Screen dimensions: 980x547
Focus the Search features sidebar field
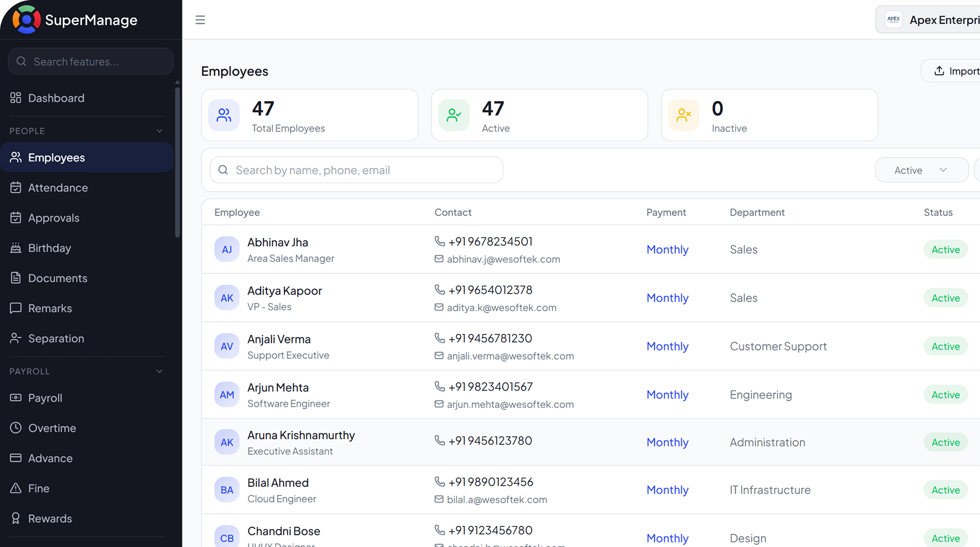point(91,61)
